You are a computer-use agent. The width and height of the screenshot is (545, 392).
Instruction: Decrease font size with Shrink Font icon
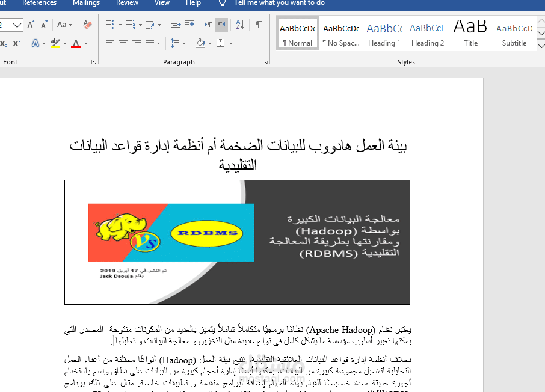coord(44,25)
